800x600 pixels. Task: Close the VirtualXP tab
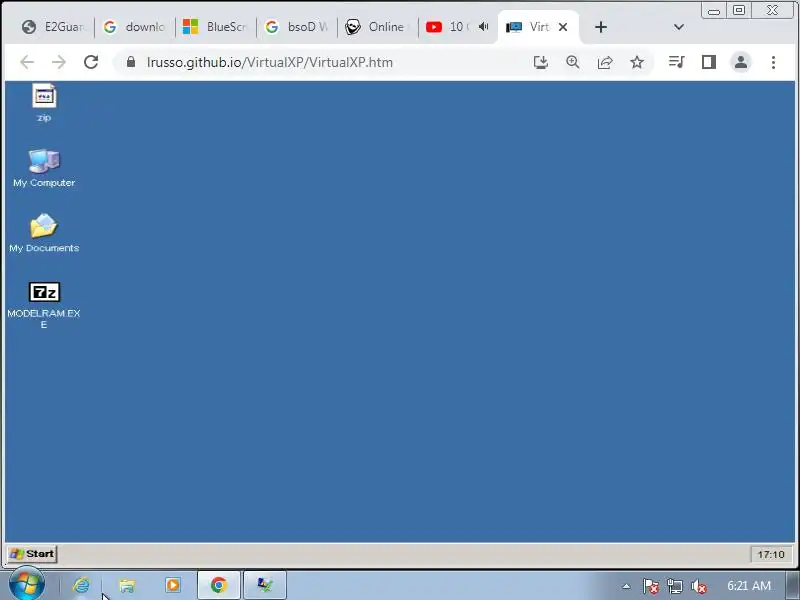tap(563, 27)
